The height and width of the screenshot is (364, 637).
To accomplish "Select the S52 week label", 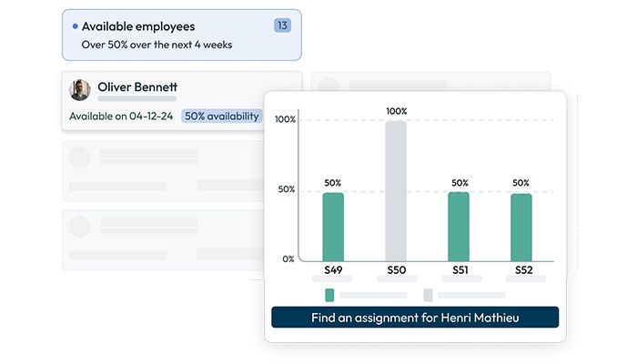I will (522, 270).
